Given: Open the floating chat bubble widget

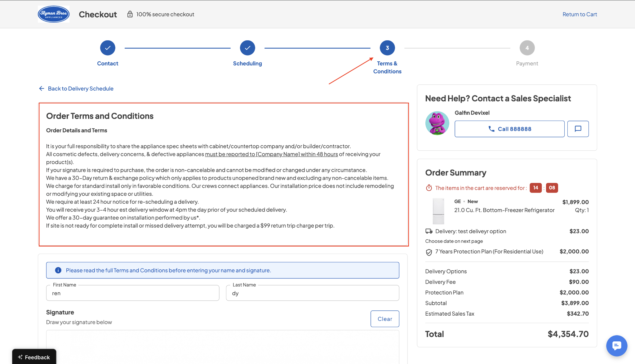Looking at the screenshot, I should coord(617,345).
